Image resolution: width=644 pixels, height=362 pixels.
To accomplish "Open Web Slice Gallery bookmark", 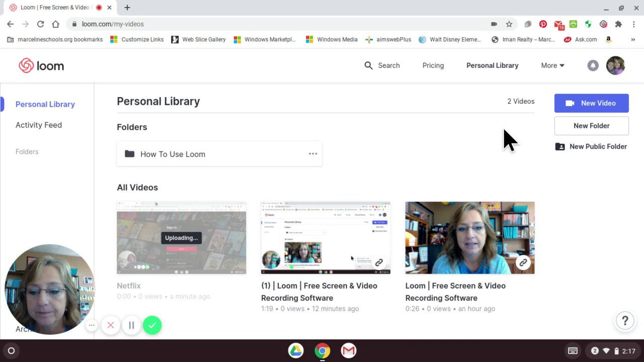I will 199,39.
